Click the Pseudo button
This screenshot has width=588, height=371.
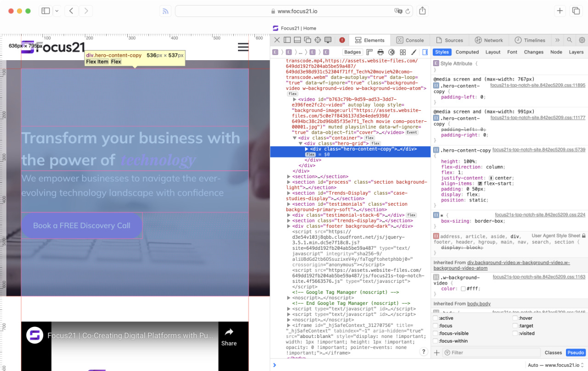tap(576, 352)
